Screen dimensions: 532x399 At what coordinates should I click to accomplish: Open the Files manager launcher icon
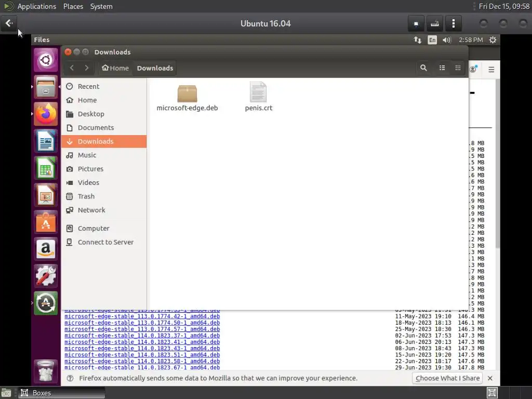[x=46, y=87]
